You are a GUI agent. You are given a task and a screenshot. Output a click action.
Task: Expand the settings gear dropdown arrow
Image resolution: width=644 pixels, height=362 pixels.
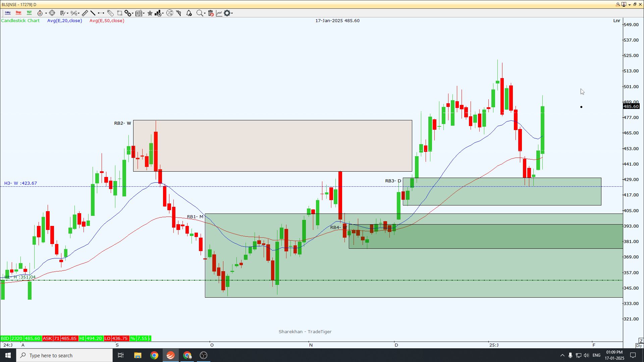[x=232, y=13]
